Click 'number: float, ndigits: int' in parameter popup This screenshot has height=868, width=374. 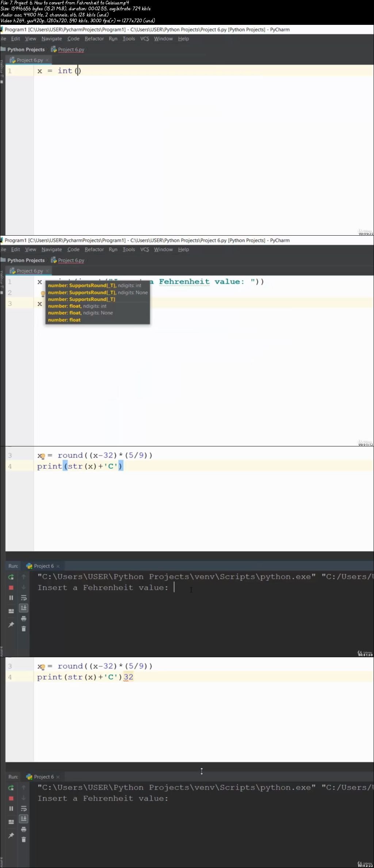pos(77,306)
